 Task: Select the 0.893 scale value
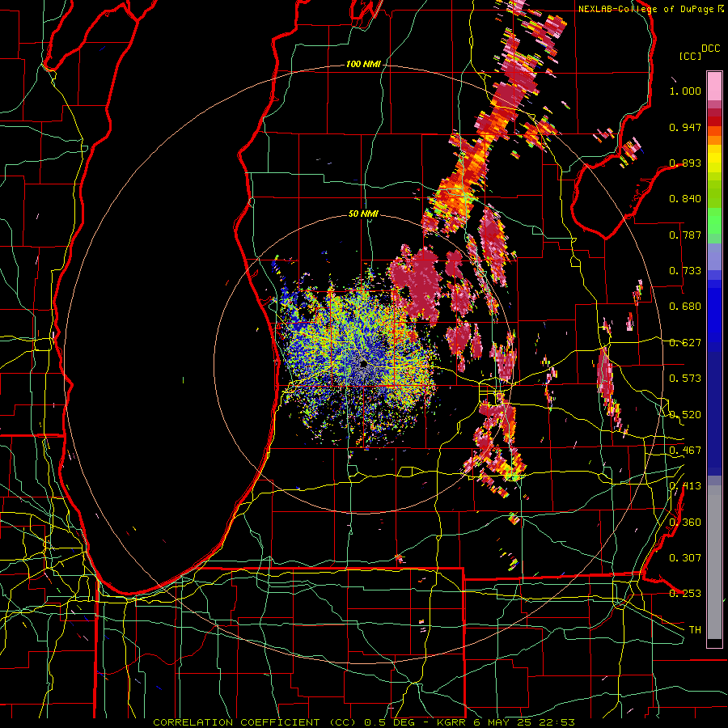[685, 163]
